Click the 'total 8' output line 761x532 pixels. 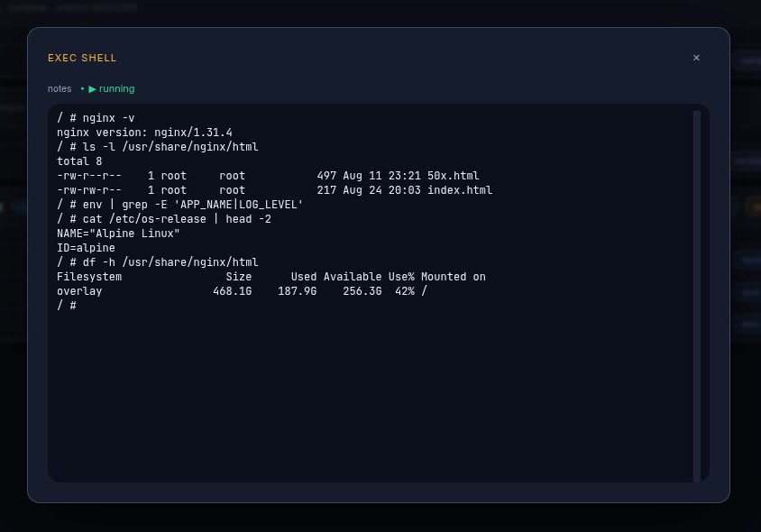[x=79, y=161]
